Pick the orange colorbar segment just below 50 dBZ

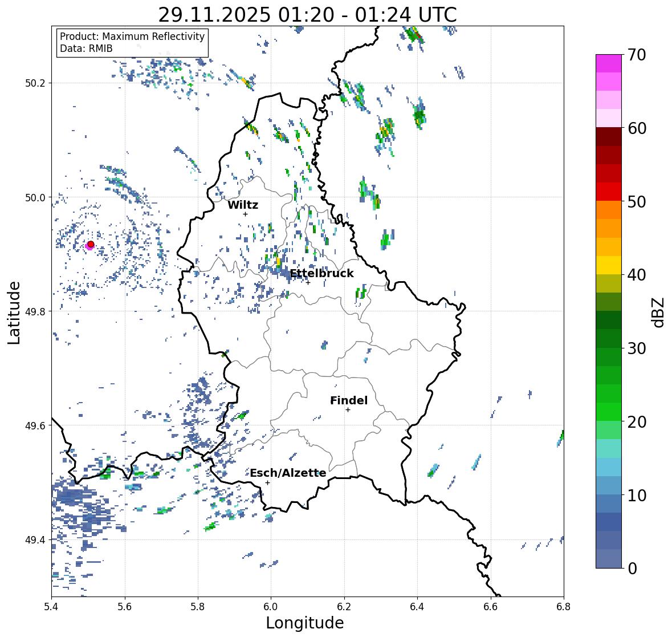point(609,210)
